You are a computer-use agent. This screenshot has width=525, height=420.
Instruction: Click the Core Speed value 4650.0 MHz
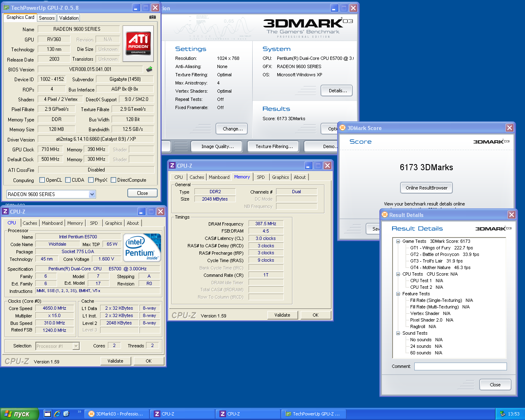(x=55, y=308)
